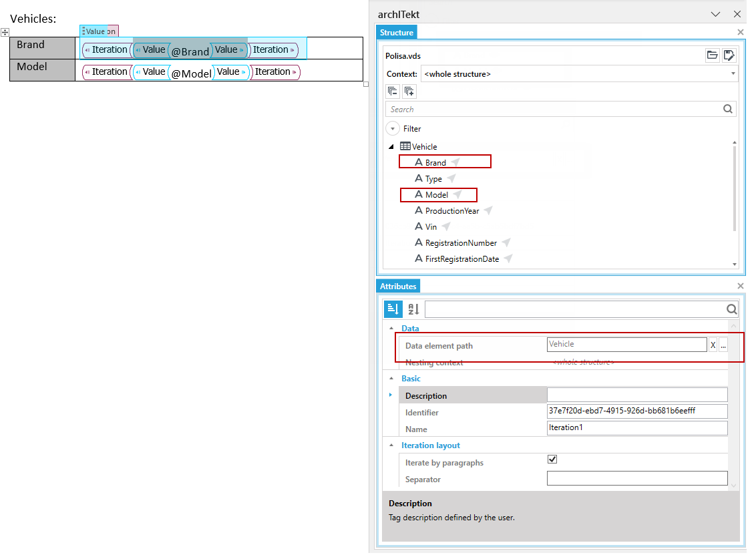Click the insert arrow next to Type

(451, 178)
